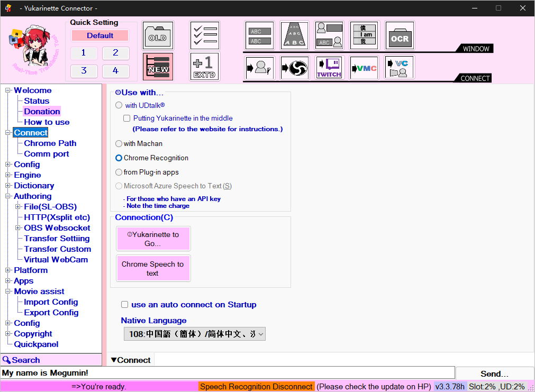Open the two-line ABC subtitle window icon
The width and height of the screenshot is (535, 392).
260,35
